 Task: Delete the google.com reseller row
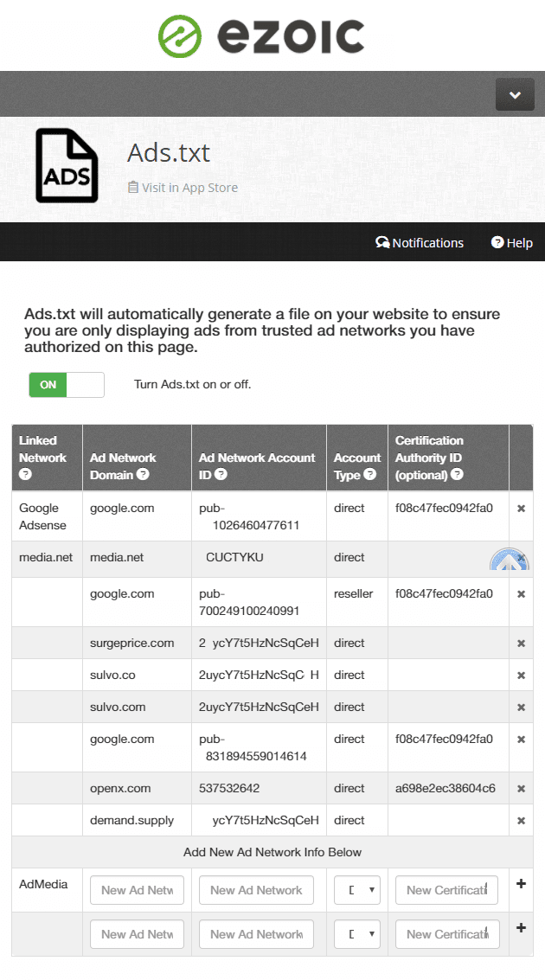[x=522, y=594]
